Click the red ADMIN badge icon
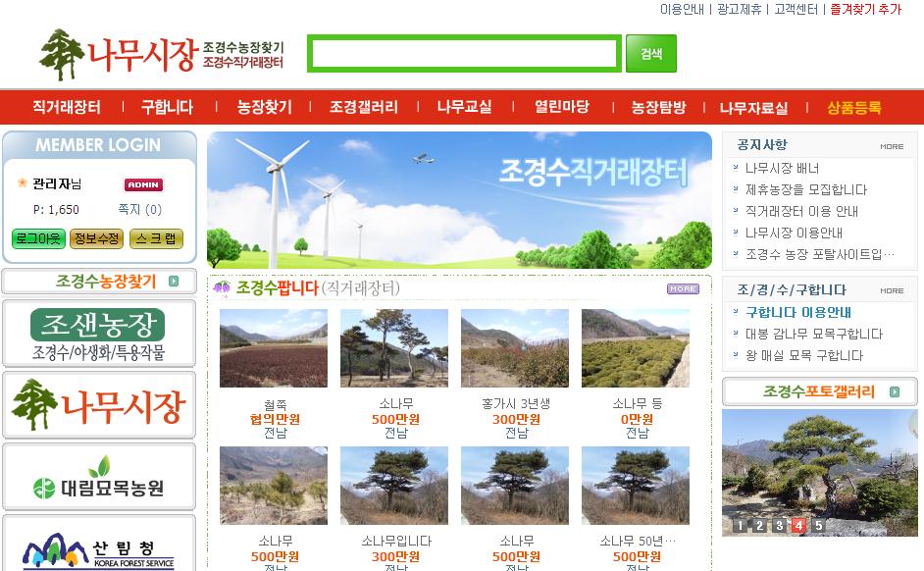 point(143,184)
